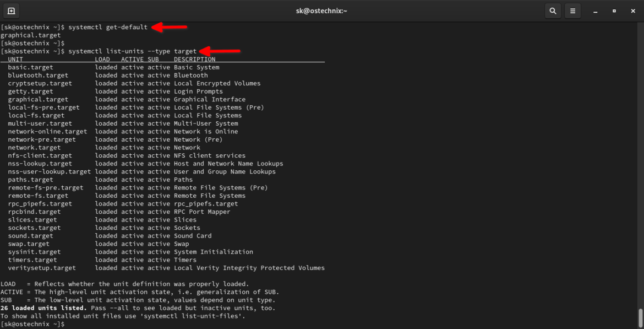Click the swap.target unit name

[29, 244]
